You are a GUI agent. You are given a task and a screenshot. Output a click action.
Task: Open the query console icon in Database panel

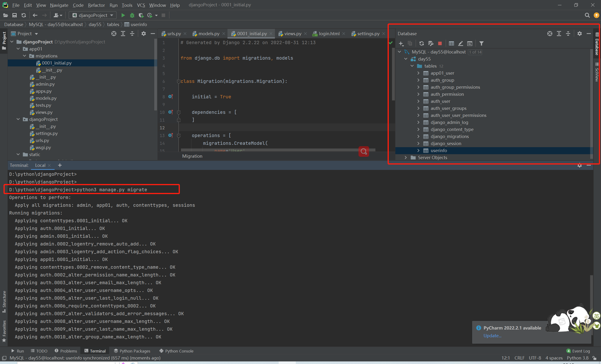click(x=470, y=43)
